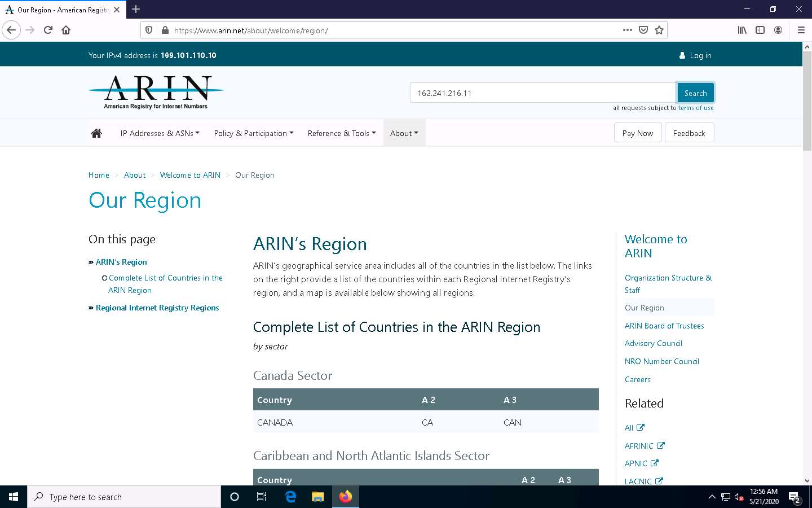Click the Feedback button
812x508 pixels.
click(x=689, y=133)
